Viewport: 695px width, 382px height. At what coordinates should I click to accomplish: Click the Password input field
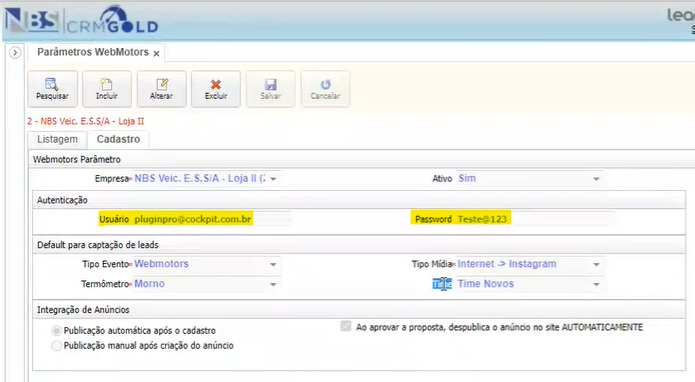click(x=535, y=219)
